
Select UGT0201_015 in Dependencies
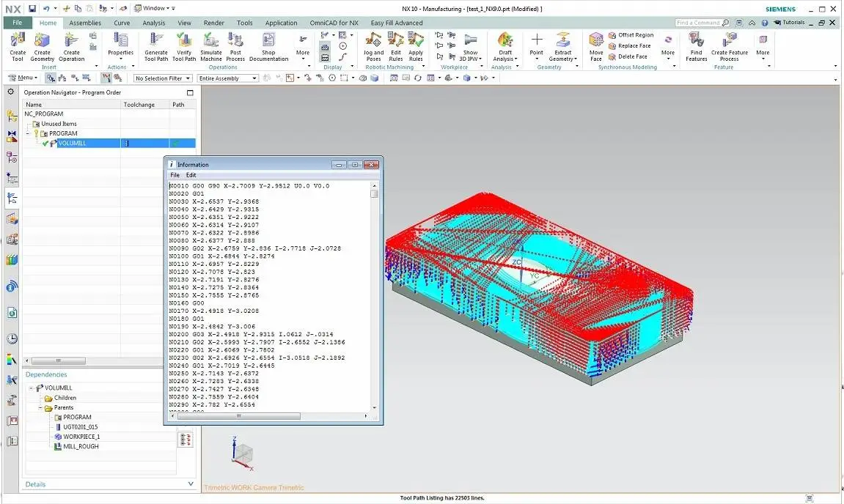(x=80, y=427)
